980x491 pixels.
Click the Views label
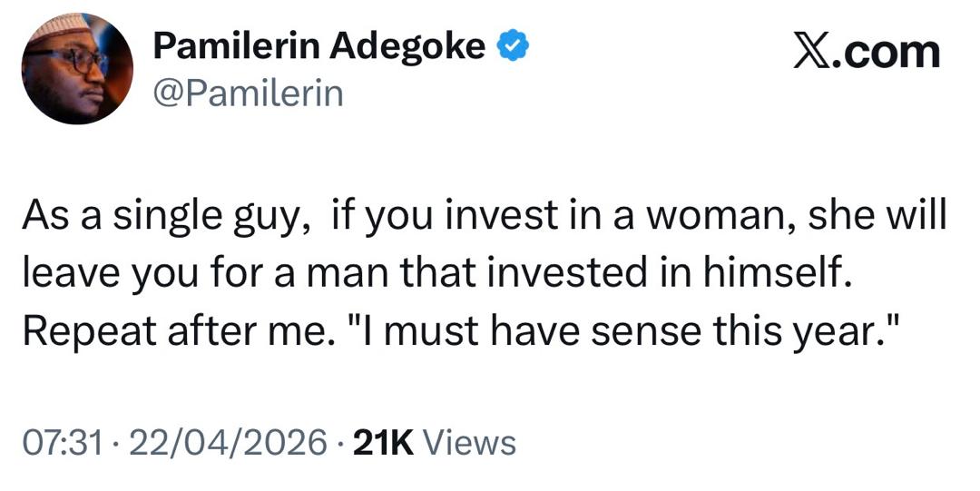pyautogui.click(x=470, y=443)
